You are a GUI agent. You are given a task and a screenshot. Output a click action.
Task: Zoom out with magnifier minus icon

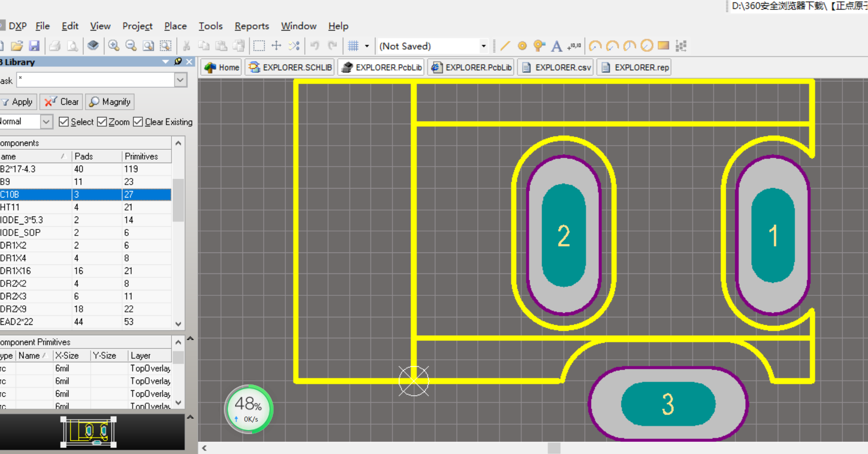click(x=131, y=46)
